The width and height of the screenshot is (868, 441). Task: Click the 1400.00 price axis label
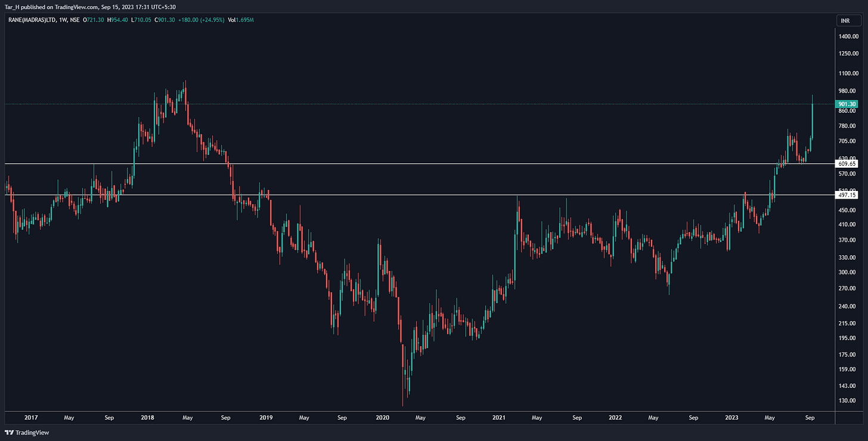point(848,36)
